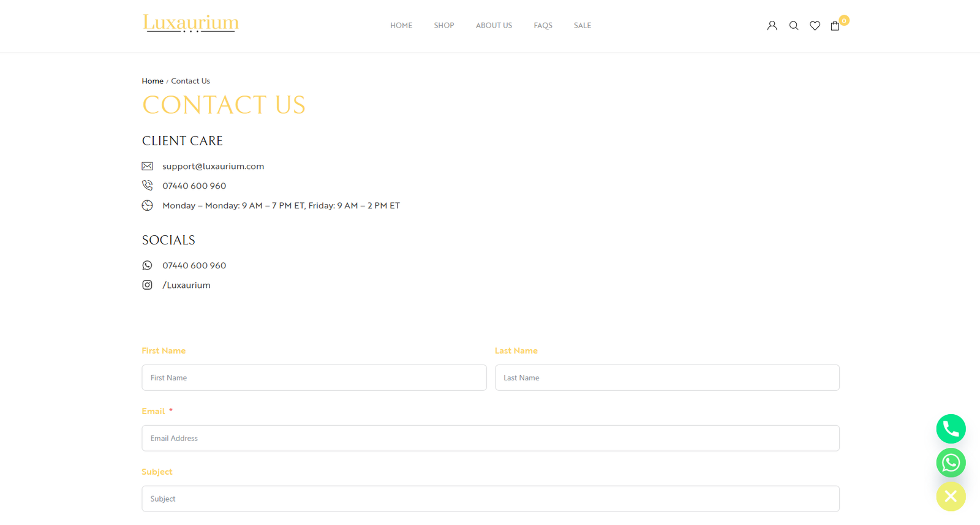Click the clock icon next to hours

point(147,205)
